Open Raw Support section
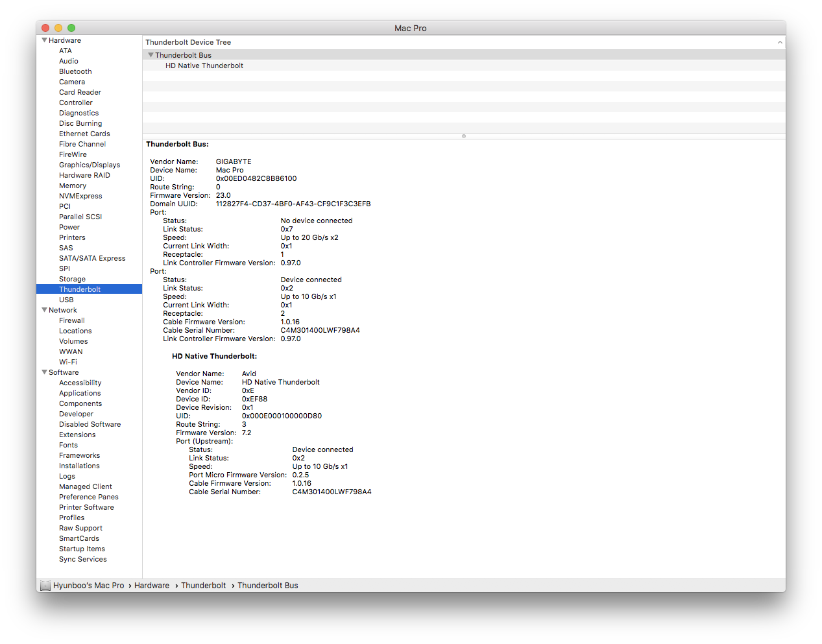 coord(80,528)
